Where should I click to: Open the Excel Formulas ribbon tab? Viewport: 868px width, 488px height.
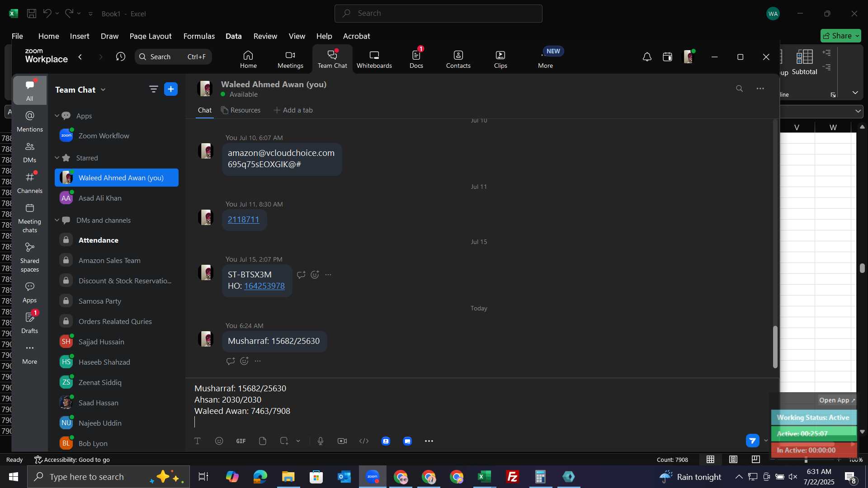coord(199,36)
